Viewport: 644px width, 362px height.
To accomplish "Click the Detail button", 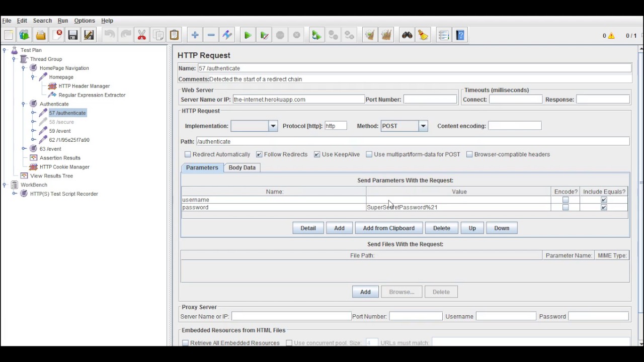I will tap(308, 228).
